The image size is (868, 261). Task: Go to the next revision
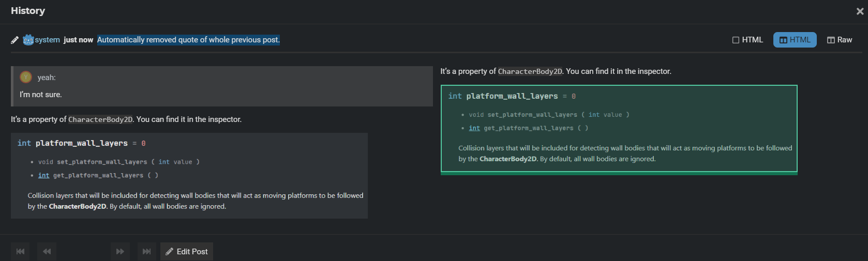click(120, 252)
